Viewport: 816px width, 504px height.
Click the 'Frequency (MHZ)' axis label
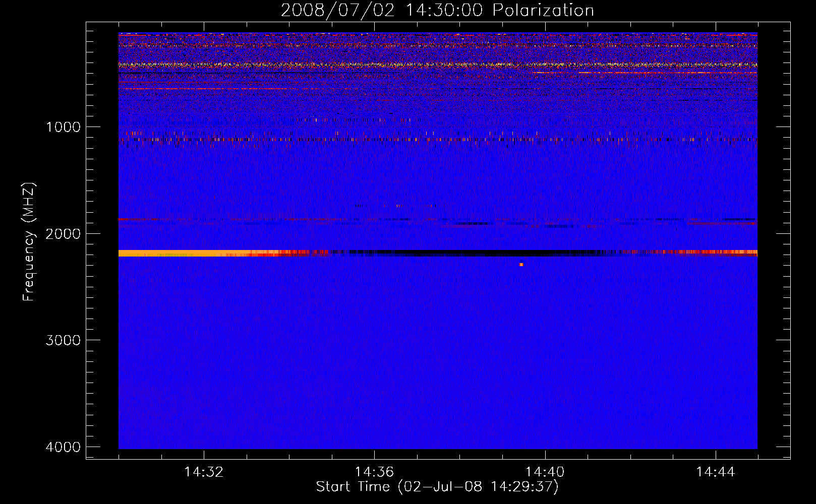pos(29,242)
